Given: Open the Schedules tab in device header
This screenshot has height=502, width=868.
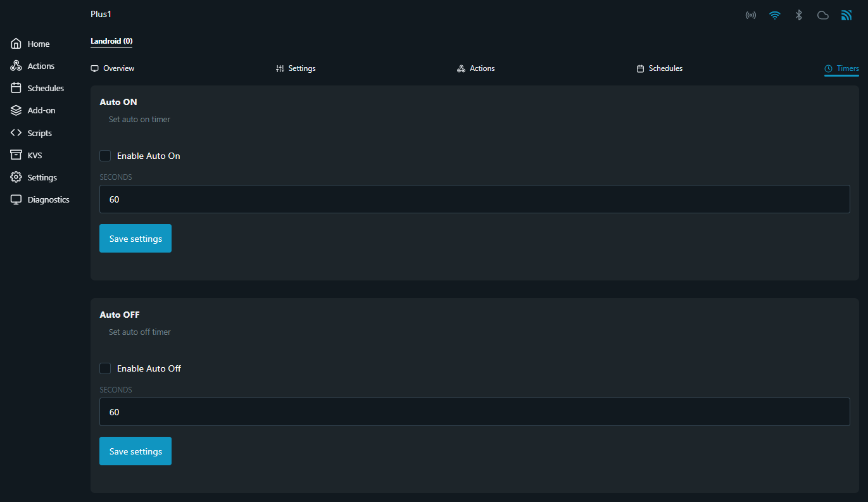Looking at the screenshot, I should click(659, 68).
